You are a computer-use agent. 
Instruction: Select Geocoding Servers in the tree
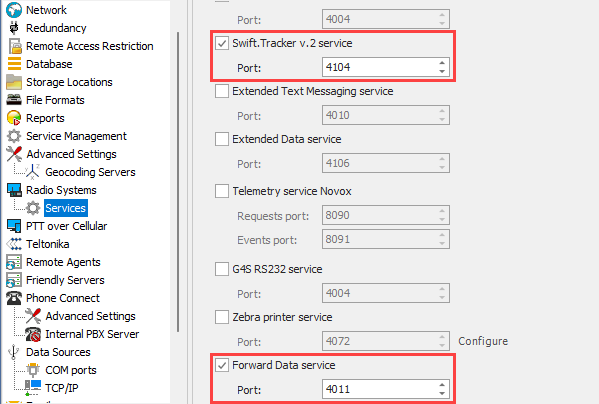pyautogui.click(x=90, y=172)
